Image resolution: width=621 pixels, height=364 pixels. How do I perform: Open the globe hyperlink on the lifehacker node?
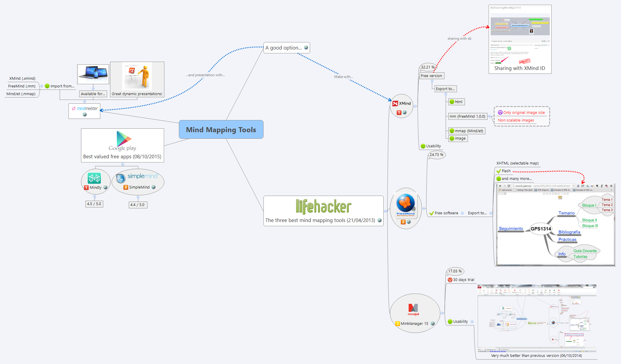[379, 221]
